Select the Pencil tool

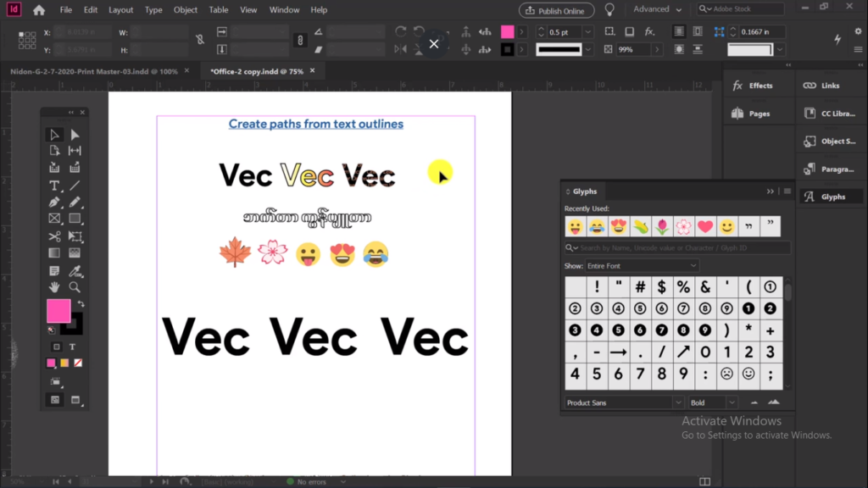click(x=75, y=202)
